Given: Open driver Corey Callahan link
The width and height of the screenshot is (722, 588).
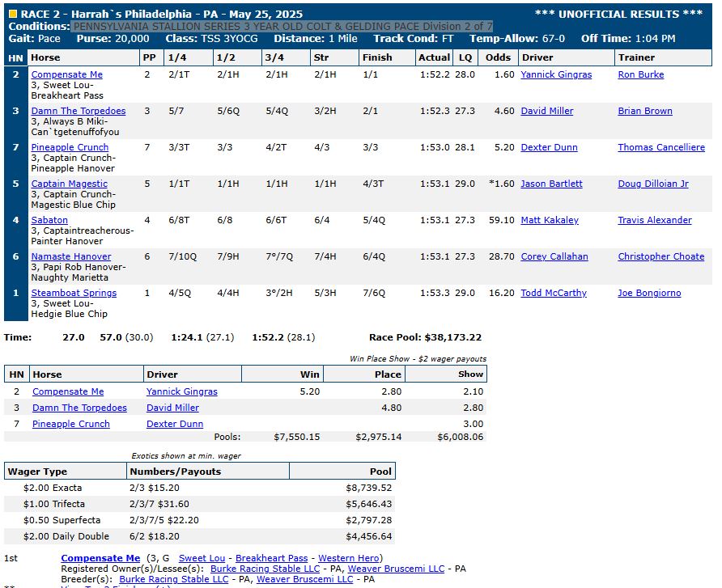Looking at the screenshot, I should [554, 256].
